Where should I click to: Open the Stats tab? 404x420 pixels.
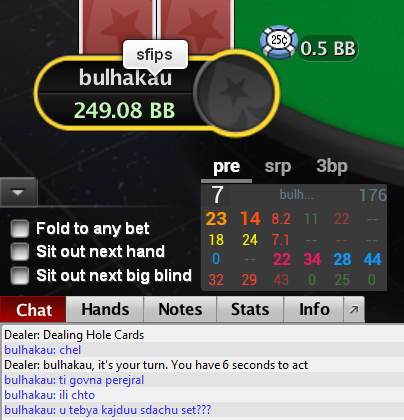pos(250,309)
